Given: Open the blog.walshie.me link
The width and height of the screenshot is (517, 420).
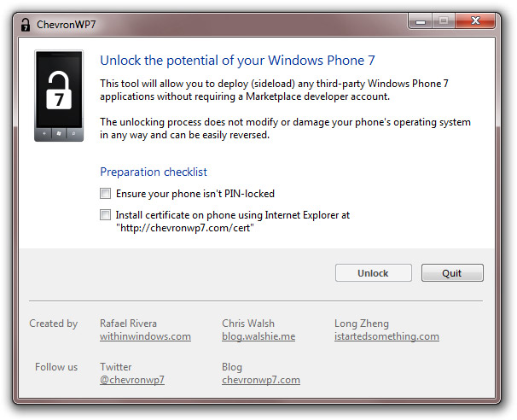Looking at the screenshot, I should coord(258,336).
